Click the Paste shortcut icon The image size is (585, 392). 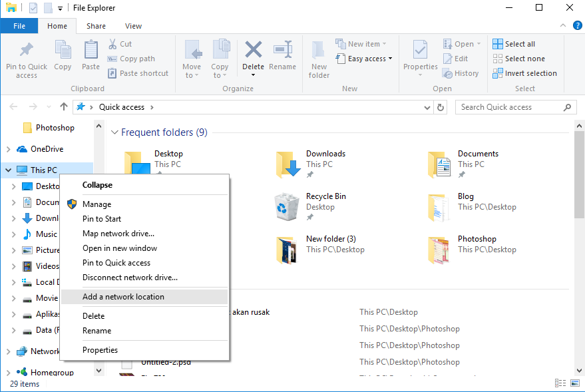pos(112,73)
